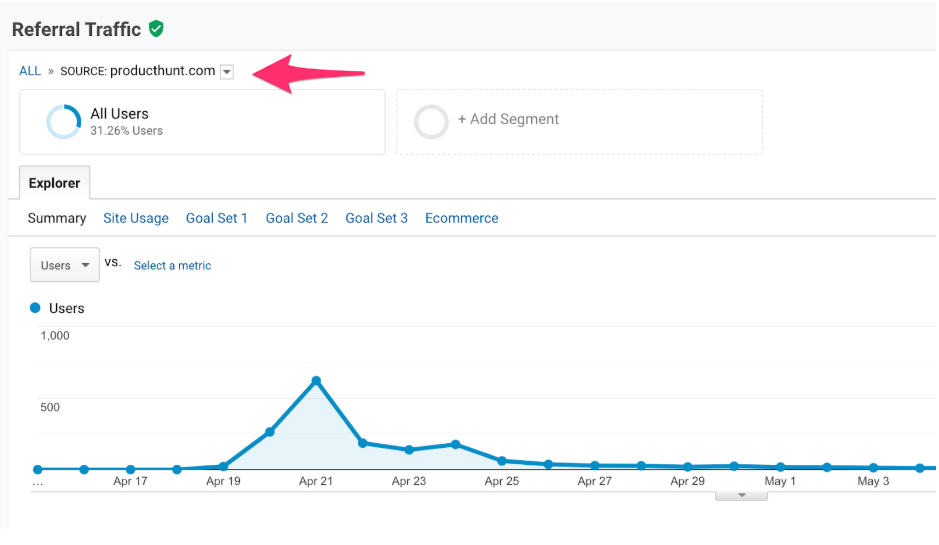
Task: Click the Apr 27 axis label
Action: (x=595, y=481)
